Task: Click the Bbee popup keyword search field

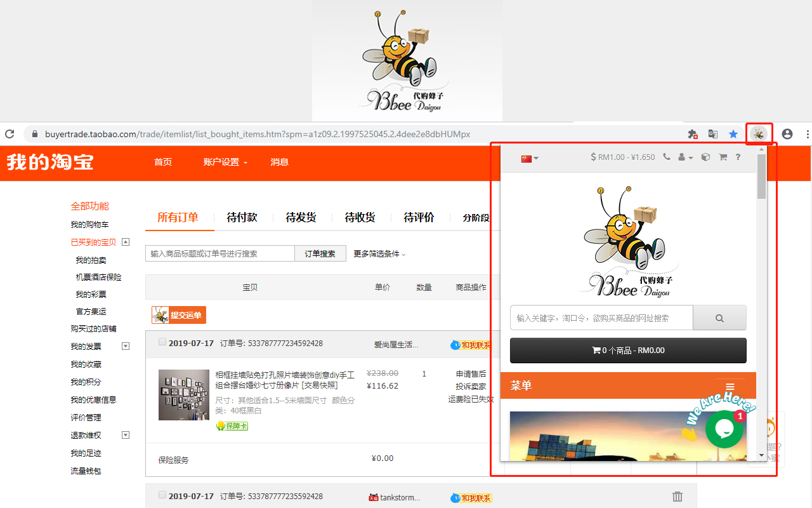Action: (x=601, y=317)
